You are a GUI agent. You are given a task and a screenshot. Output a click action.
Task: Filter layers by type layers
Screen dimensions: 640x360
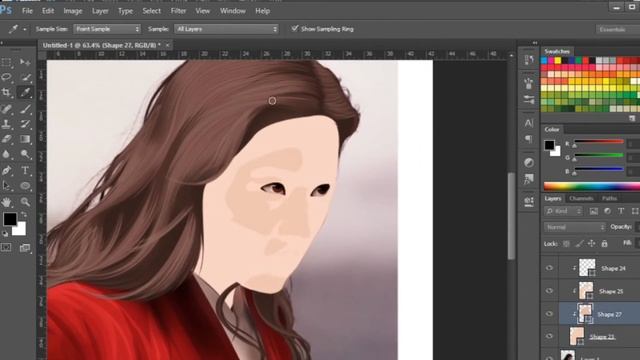click(x=621, y=211)
